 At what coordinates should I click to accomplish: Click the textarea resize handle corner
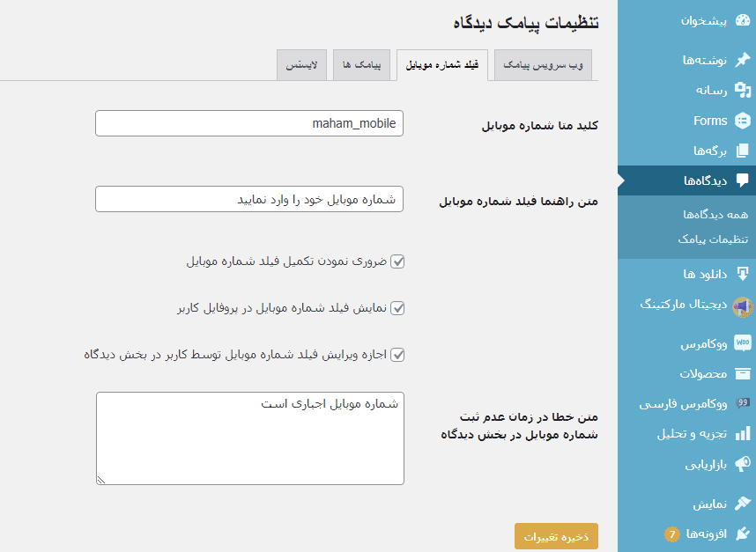pos(101,480)
